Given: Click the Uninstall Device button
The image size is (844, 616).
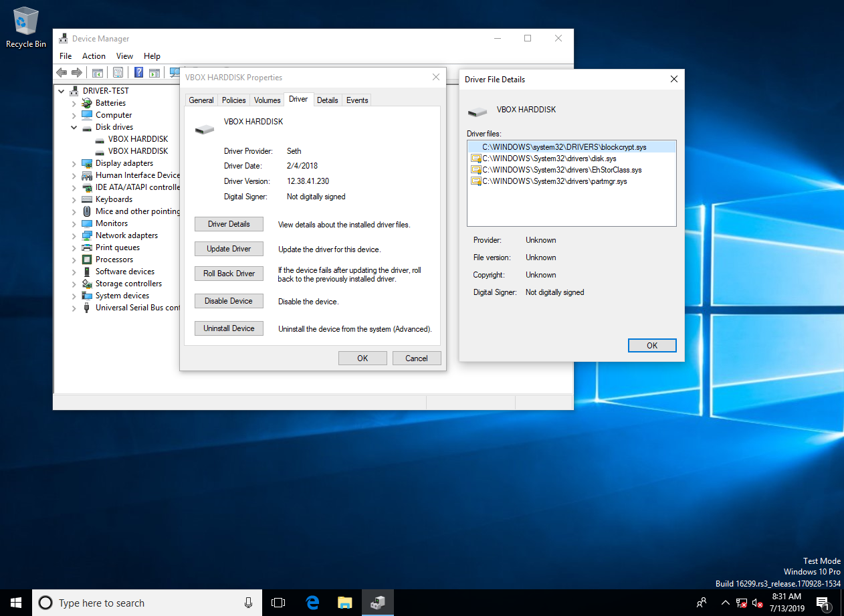Looking at the screenshot, I should point(229,328).
